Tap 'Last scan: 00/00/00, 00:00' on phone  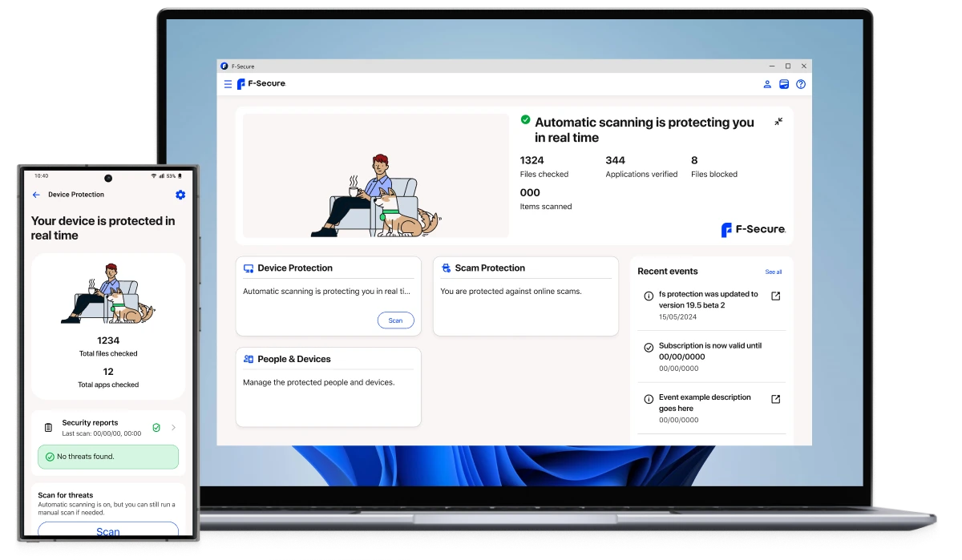click(102, 433)
